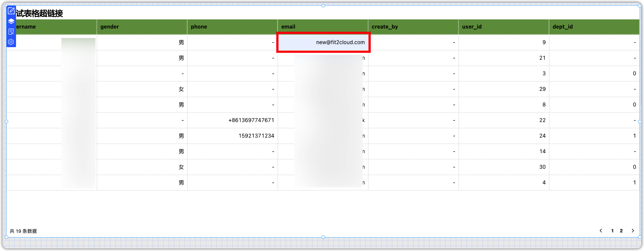Click the user_id column header

pos(504,27)
